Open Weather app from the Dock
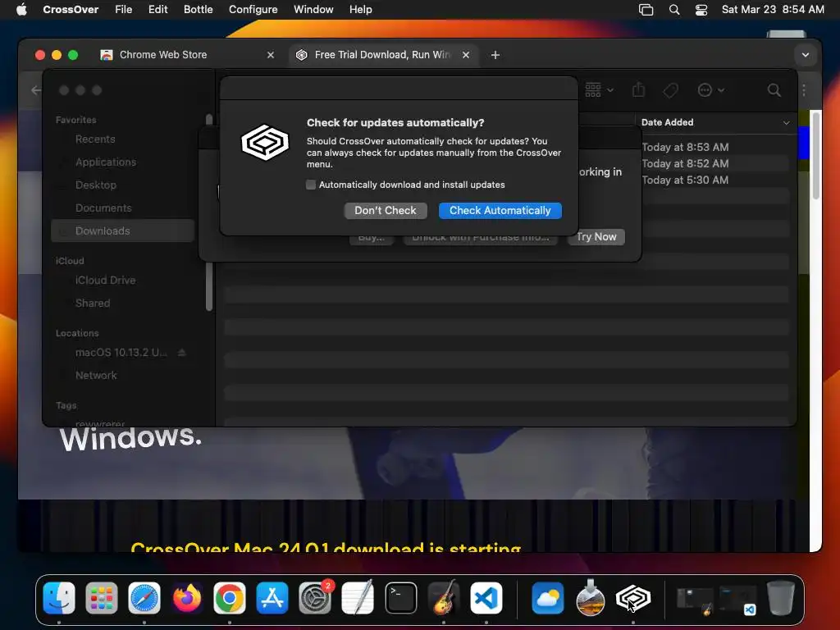This screenshot has width=840, height=630. pos(547,597)
